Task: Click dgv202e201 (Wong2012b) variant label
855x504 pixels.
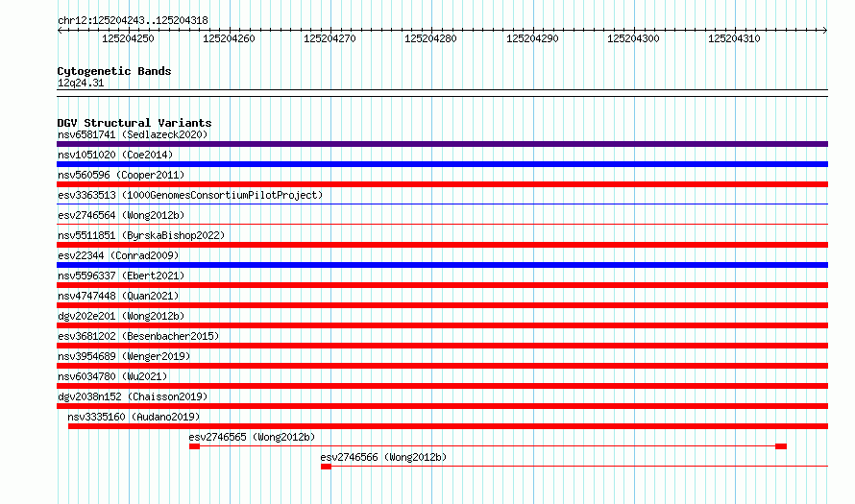Action: click(x=121, y=316)
